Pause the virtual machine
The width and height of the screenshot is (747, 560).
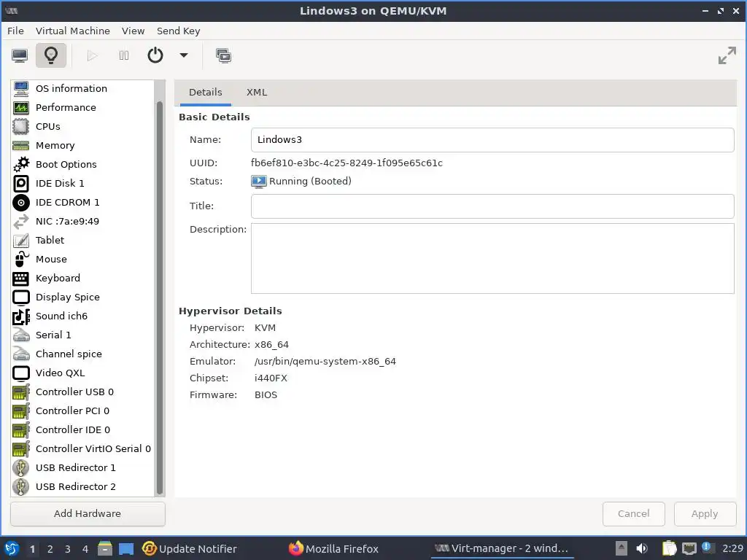pos(124,55)
